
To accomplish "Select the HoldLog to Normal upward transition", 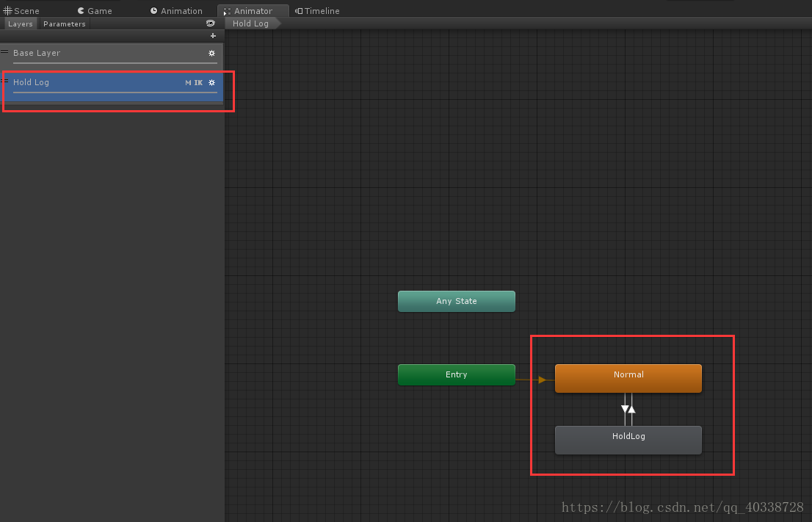I will coord(632,409).
